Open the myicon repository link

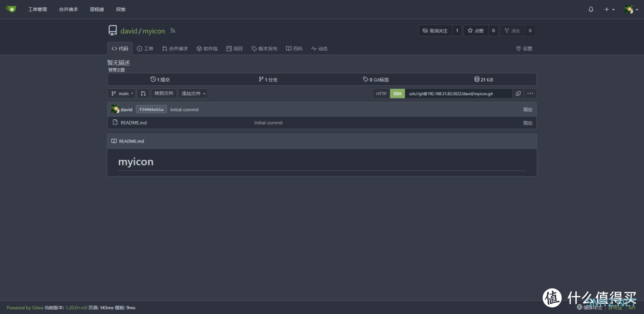(x=153, y=31)
